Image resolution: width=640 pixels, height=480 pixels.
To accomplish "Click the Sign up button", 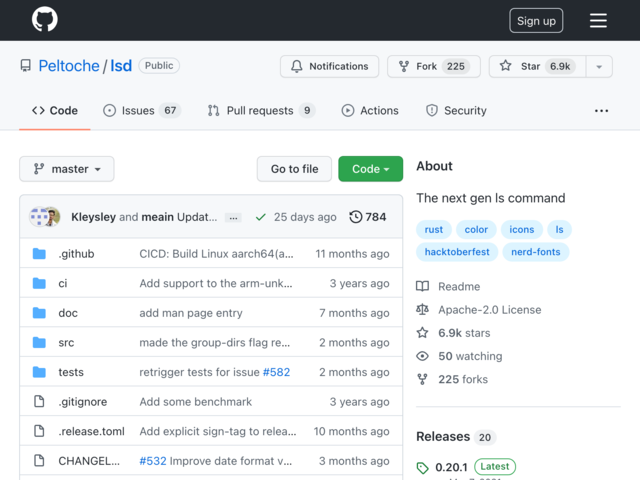I will pos(536,20).
